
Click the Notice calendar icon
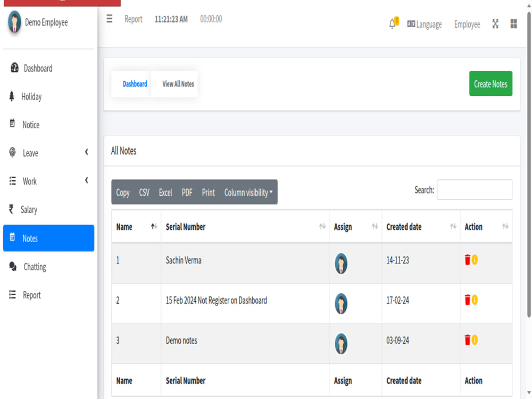[x=12, y=123]
